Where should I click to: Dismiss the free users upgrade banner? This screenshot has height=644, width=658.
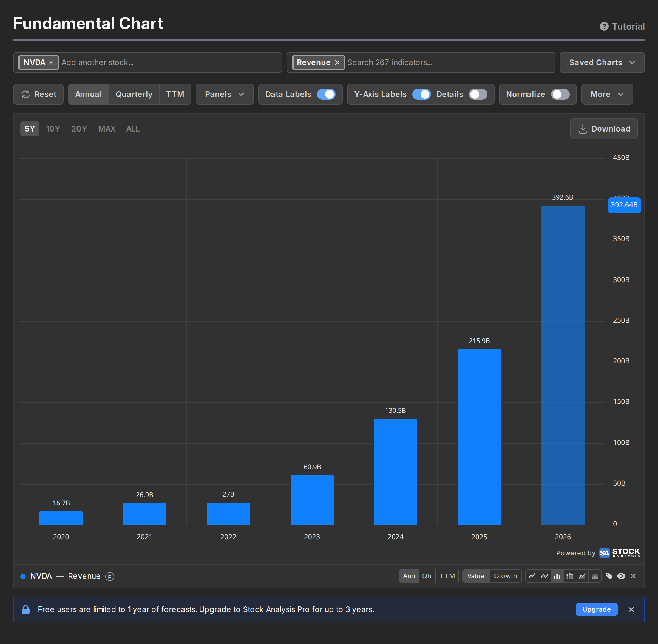[x=631, y=609]
